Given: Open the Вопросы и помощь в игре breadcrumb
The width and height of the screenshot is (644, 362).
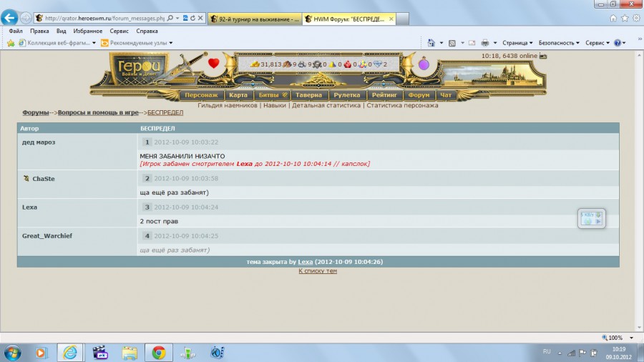Looking at the screenshot, I should click(x=98, y=113).
